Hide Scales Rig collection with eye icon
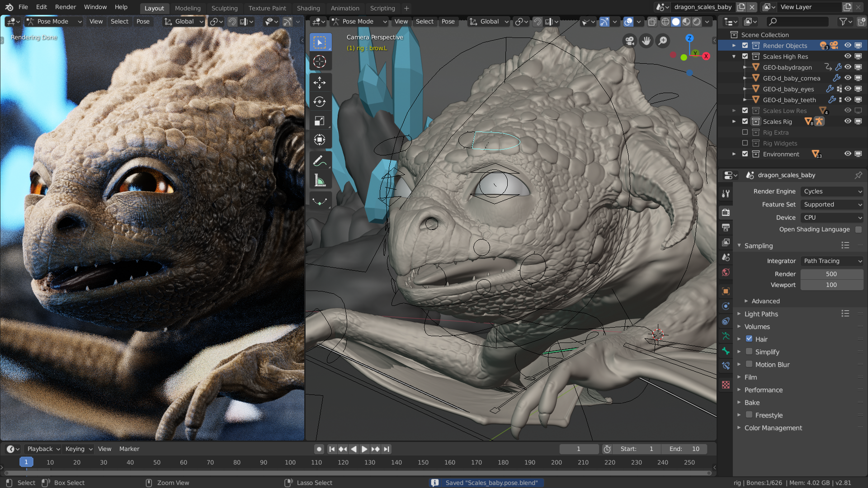868x488 pixels. point(848,121)
